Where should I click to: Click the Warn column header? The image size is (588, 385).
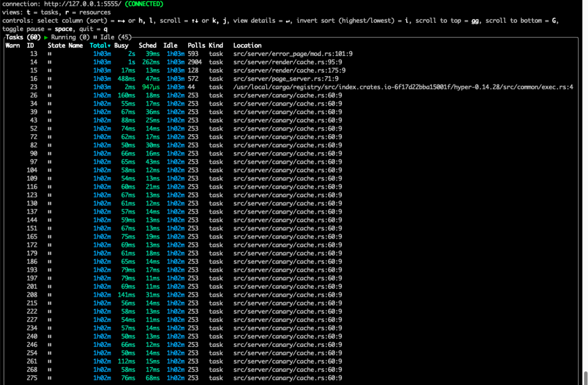(x=13, y=46)
